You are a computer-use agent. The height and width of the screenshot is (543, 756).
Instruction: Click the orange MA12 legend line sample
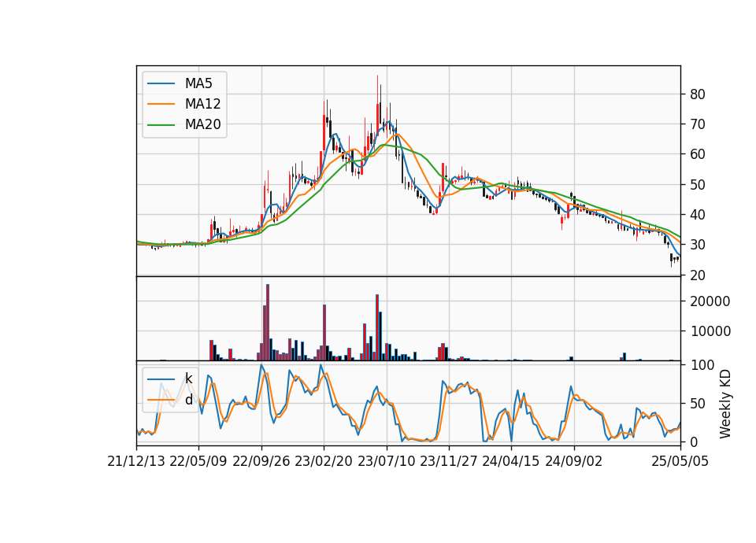[x=161, y=104]
